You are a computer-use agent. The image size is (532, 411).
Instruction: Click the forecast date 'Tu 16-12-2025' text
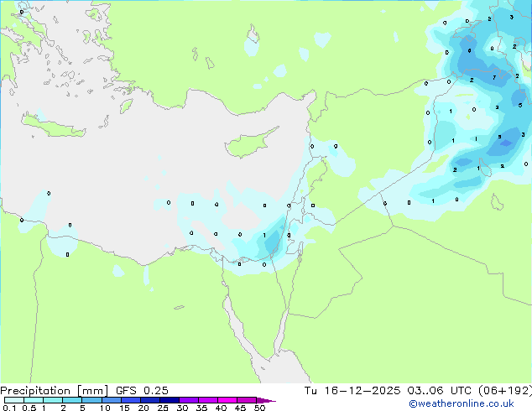[x=352, y=391]
